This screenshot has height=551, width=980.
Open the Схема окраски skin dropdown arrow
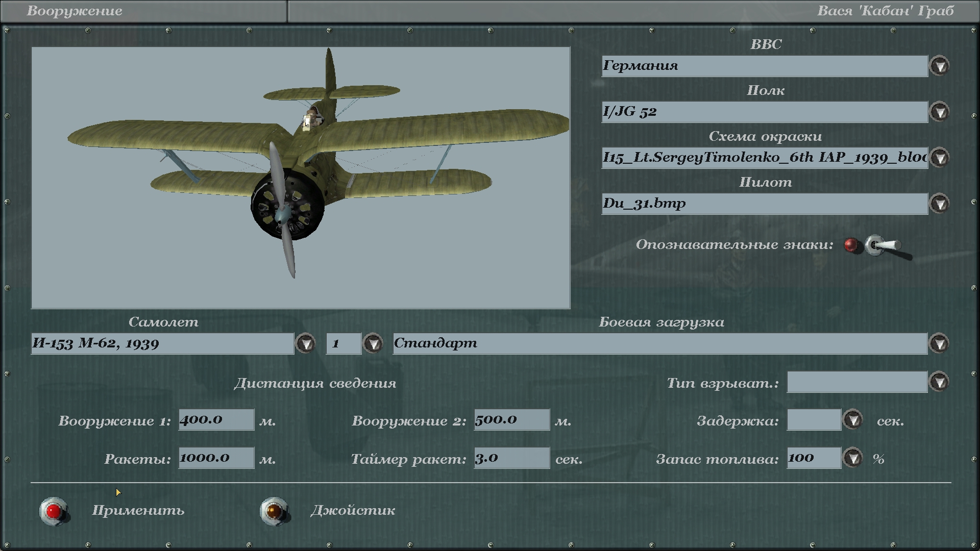(x=939, y=158)
